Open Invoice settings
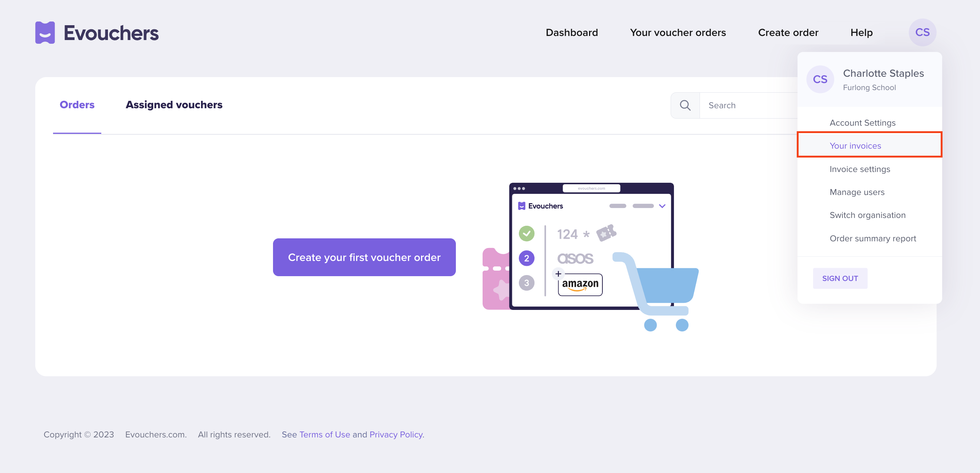 pos(860,169)
